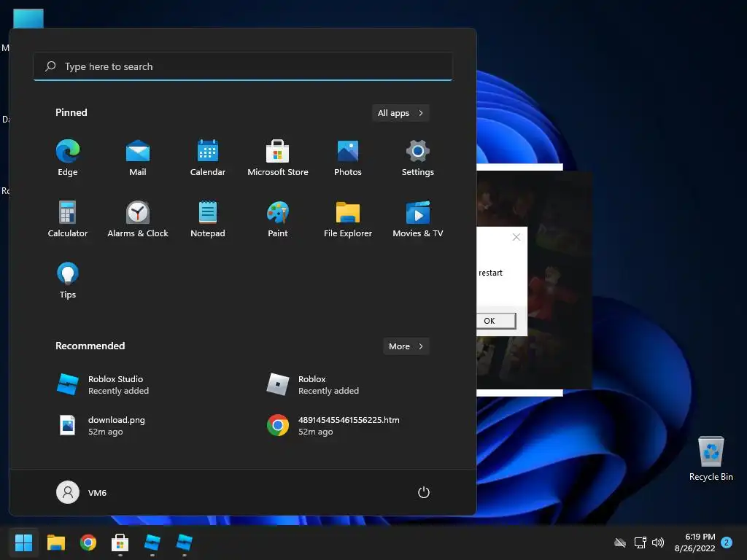Click the power button in Start menu
The height and width of the screenshot is (560, 747).
click(x=424, y=492)
